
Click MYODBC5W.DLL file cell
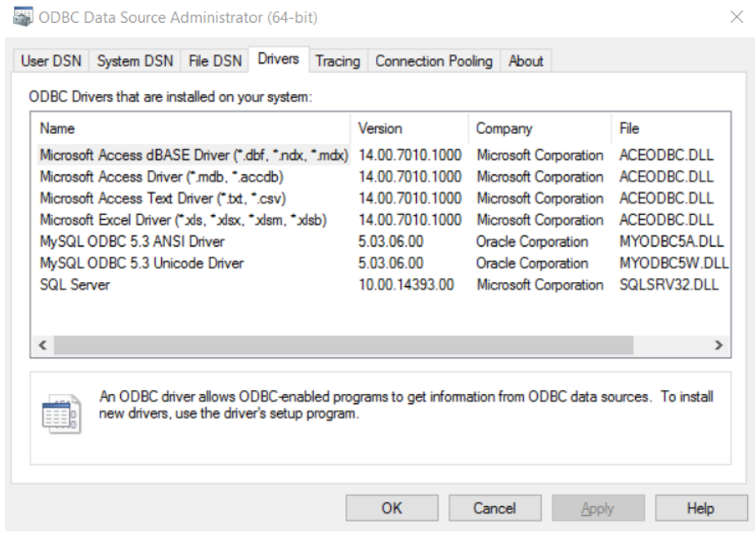point(674,263)
